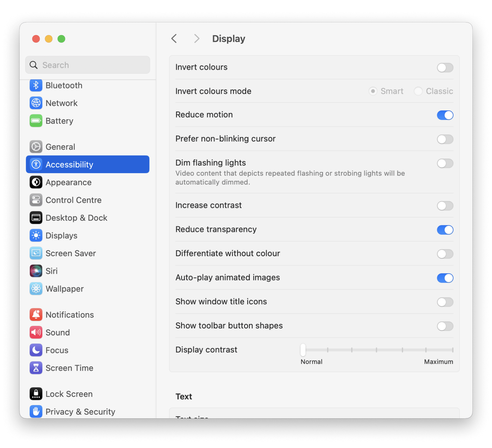This screenshot has height=448, width=492.
Task: Click the Invert colours mode label
Action: coord(214,91)
